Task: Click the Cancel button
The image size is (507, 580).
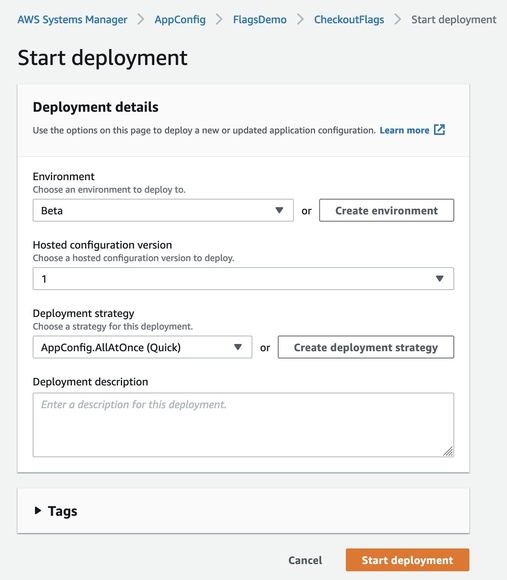Action: click(305, 560)
